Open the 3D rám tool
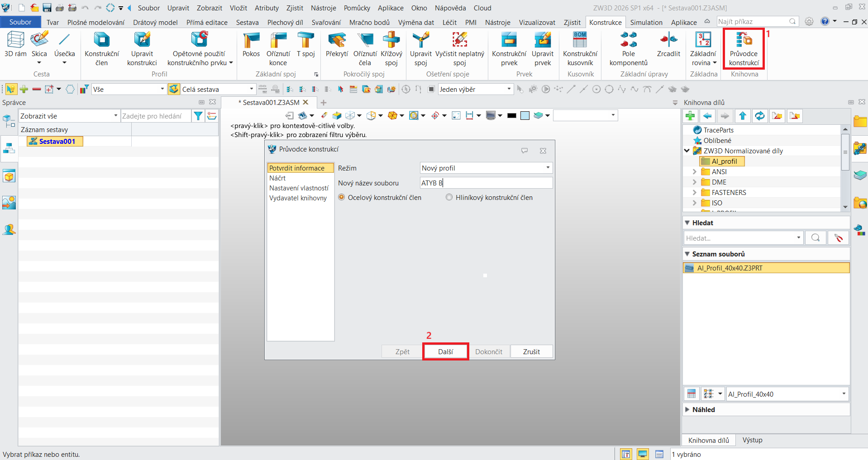The image size is (868, 460). click(15, 44)
